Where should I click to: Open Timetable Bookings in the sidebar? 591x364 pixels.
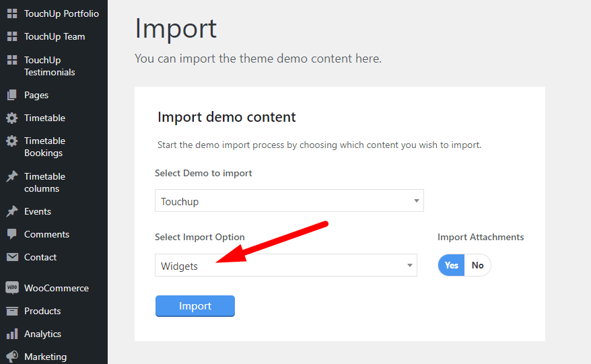[x=44, y=147]
